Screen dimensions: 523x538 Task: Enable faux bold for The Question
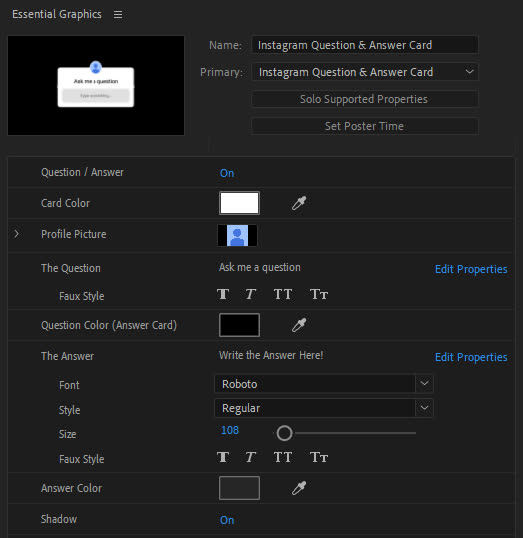tap(223, 294)
